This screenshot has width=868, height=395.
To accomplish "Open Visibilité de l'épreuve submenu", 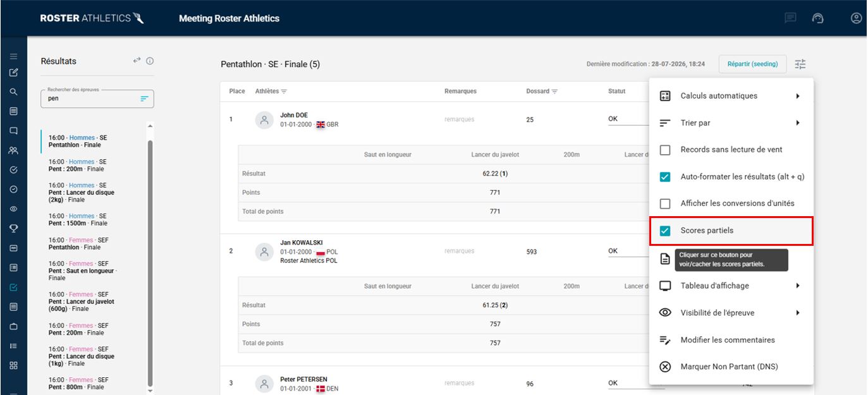I will coord(731,312).
